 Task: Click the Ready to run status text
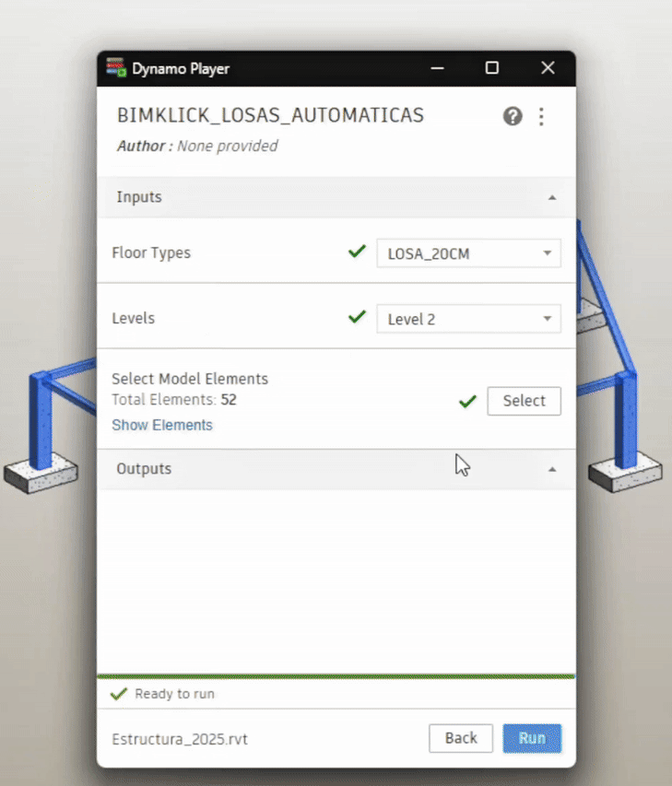click(x=174, y=694)
